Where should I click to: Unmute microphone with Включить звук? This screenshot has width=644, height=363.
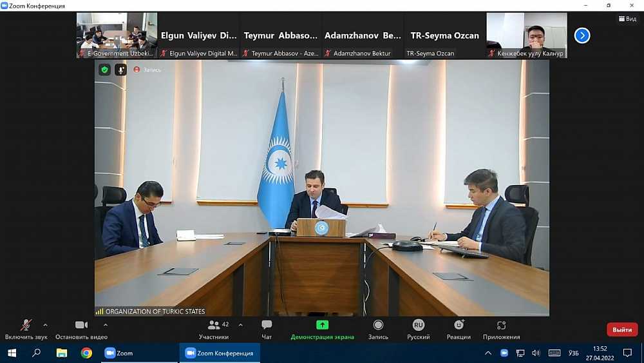26,329
